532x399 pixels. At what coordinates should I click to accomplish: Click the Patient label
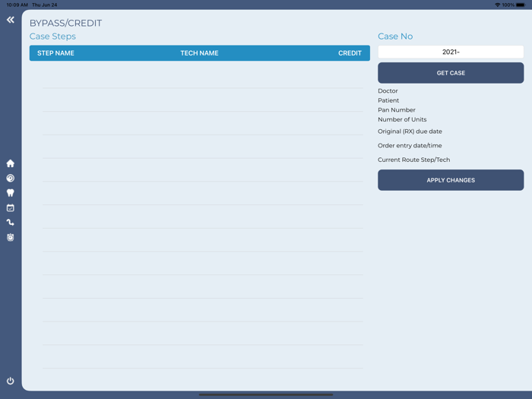click(388, 100)
